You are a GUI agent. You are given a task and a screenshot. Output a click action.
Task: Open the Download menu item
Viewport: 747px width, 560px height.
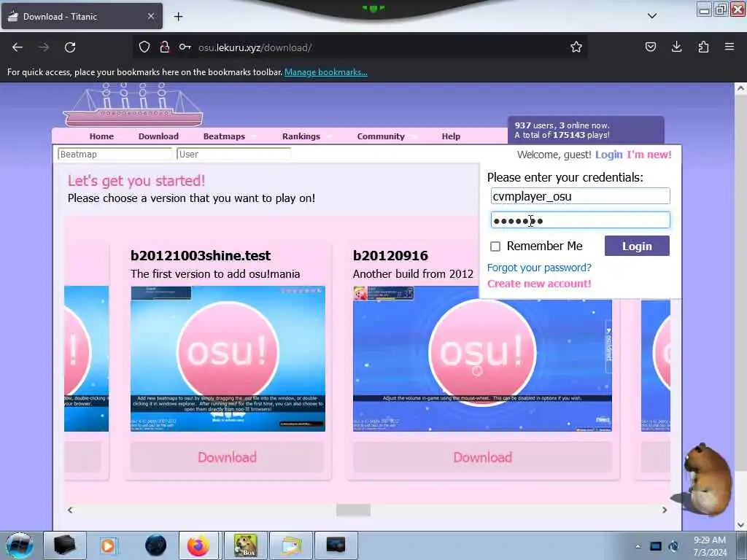point(158,136)
